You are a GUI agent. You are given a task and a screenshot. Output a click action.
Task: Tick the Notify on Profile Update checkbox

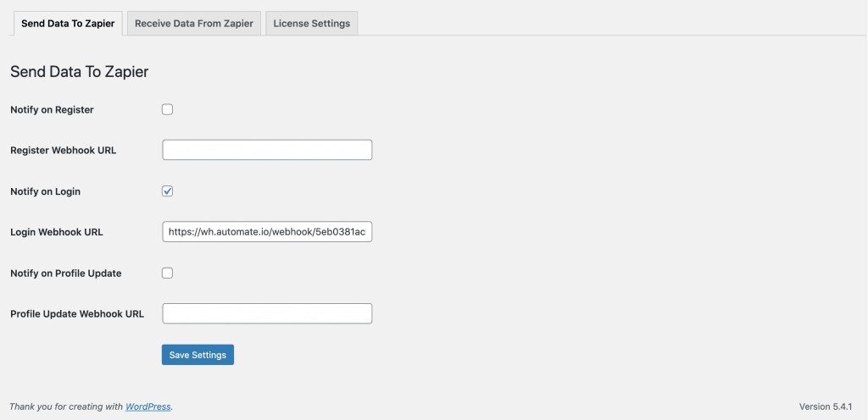click(167, 273)
